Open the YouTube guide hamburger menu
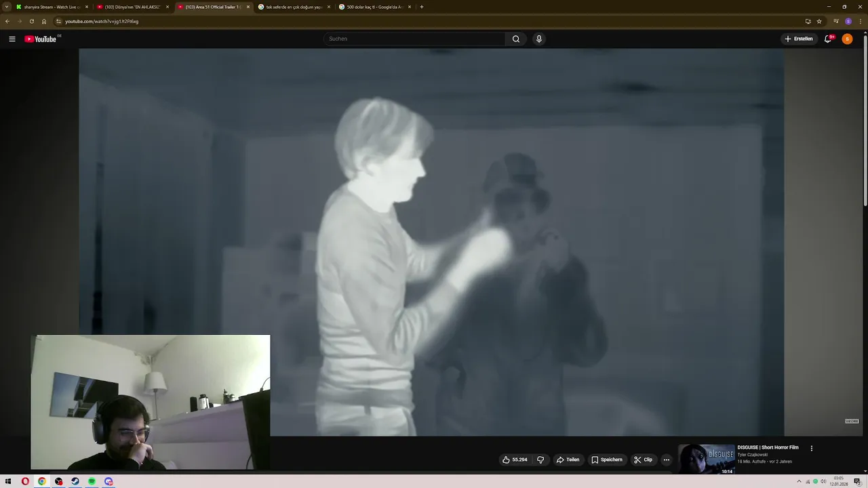The height and width of the screenshot is (488, 868). click(x=12, y=39)
